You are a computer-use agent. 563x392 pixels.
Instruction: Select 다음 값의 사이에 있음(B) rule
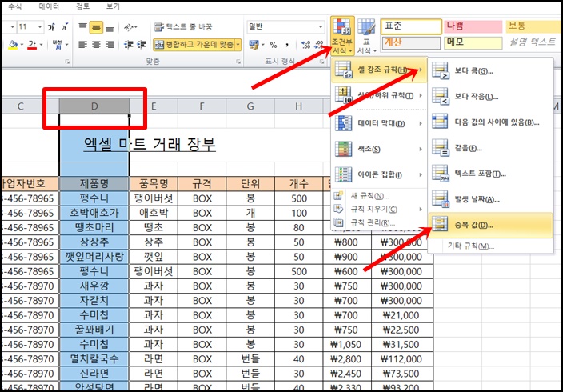click(x=490, y=122)
